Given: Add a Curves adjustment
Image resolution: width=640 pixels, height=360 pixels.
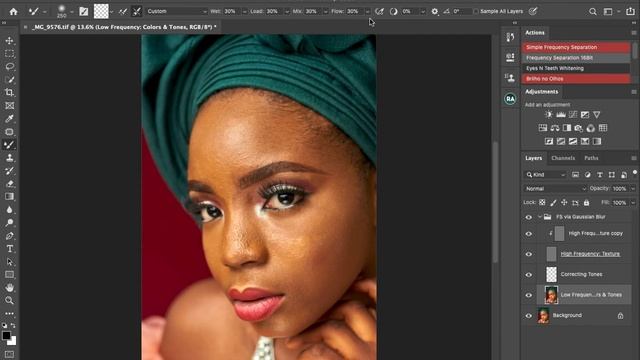Looking at the screenshot, I should (x=573, y=115).
